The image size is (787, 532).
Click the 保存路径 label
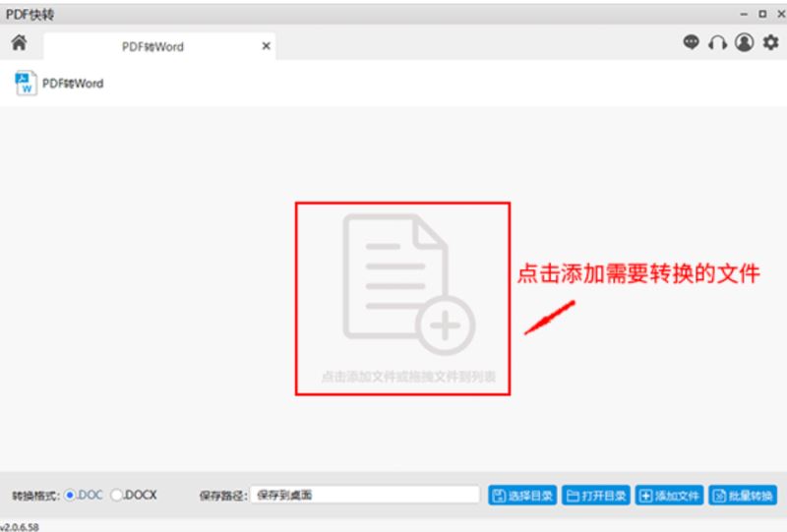coord(223,496)
